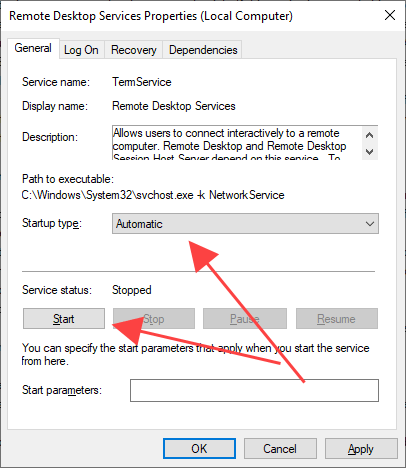The image size is (406, 468).
Task: Click the disabled Pause button
Action: pos(245,319)
